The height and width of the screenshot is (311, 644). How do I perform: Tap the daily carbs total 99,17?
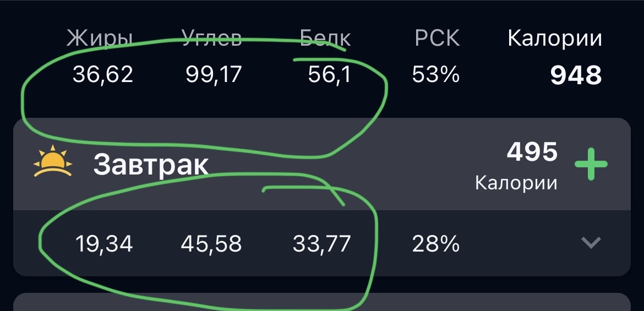[214, 74]
